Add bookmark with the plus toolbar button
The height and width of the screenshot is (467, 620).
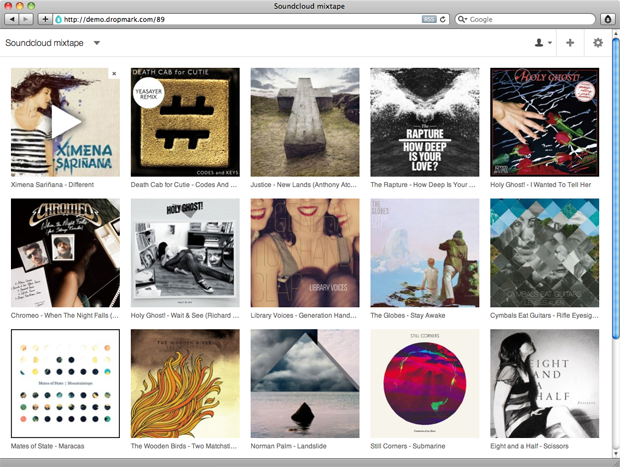45,19
